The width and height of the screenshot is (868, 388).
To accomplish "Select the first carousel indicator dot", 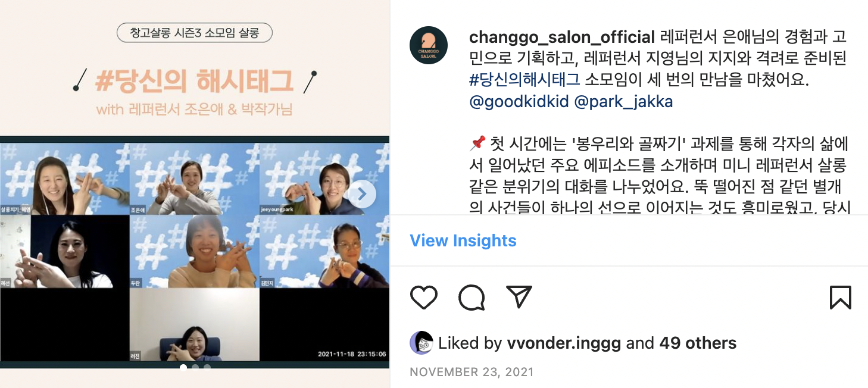I will coord(183,367).
